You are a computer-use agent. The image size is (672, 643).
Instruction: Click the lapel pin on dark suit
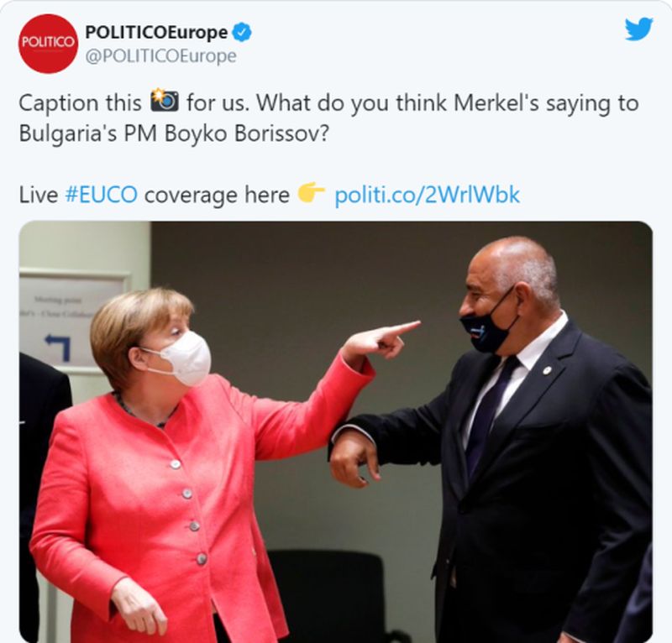[x=547, y=369]
